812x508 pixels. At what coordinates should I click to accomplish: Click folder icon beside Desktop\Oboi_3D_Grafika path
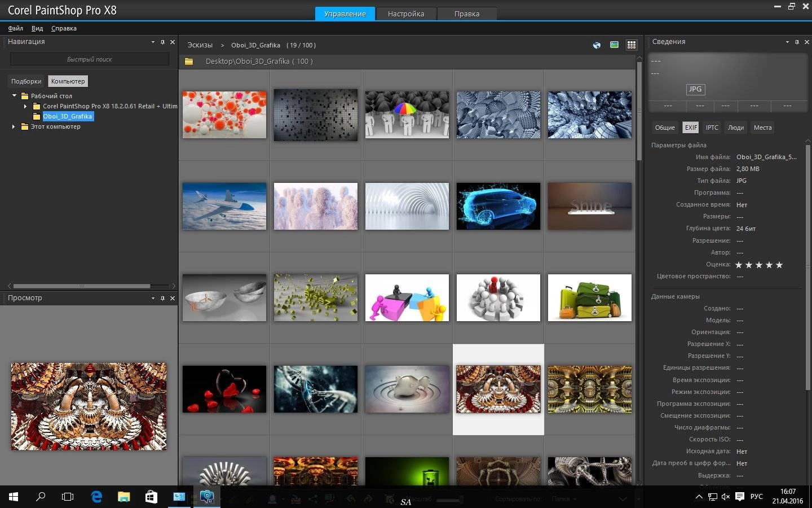189,62
